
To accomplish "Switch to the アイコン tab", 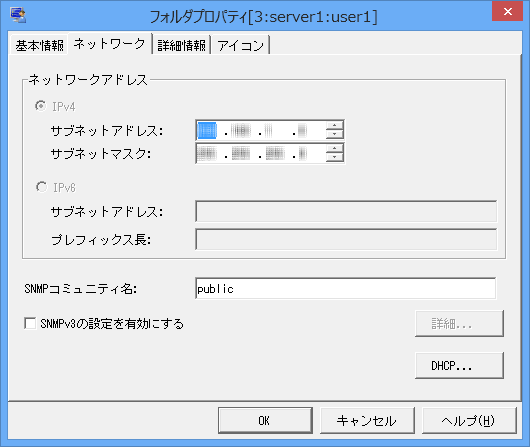I will [x=240, y=45].
